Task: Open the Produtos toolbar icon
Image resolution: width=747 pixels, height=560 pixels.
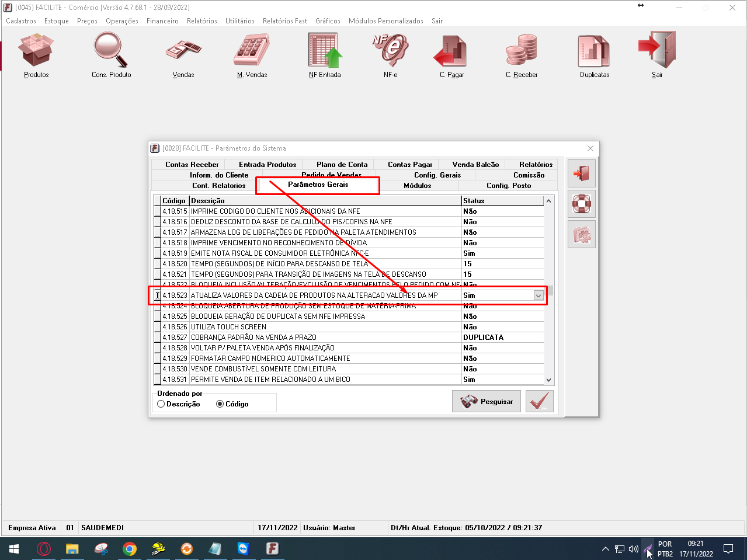Action: pyautogui.click(x=36, y=50)
